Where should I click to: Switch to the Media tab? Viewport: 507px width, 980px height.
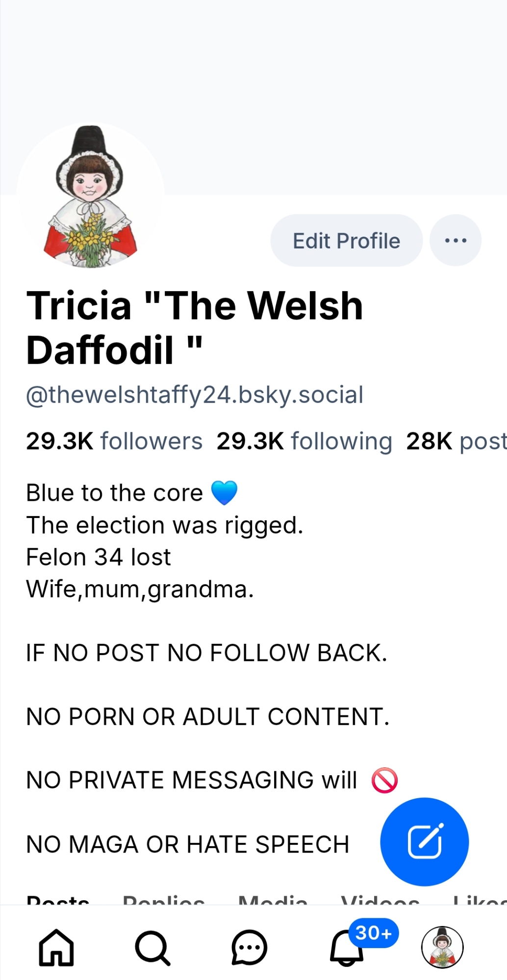pos(273,899)
